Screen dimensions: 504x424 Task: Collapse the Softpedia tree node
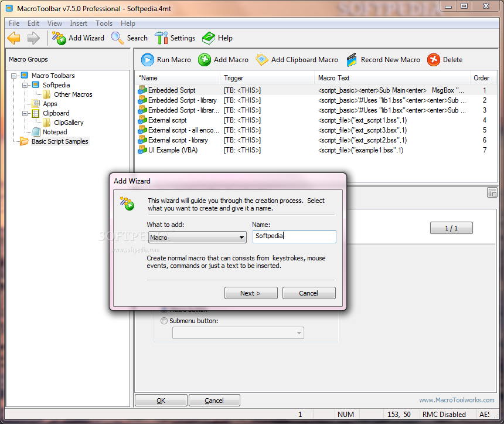[25, 85]
